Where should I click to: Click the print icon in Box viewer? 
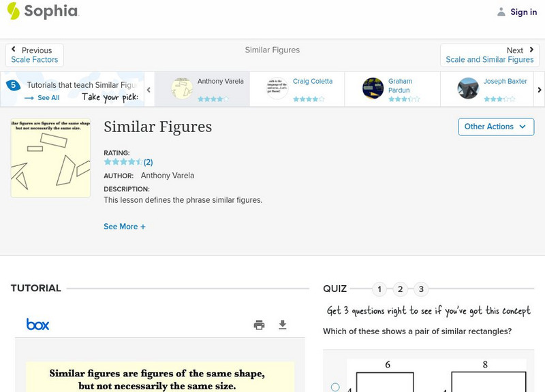(x=259, y=325)
